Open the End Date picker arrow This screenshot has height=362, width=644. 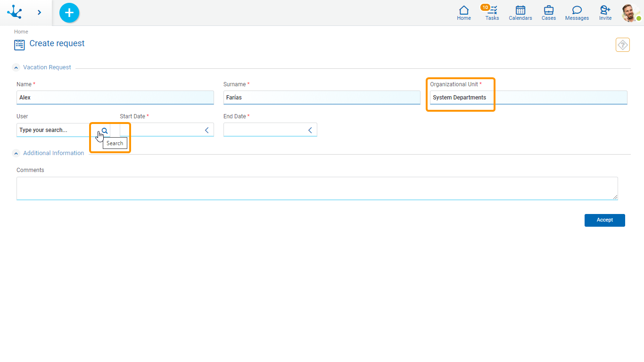(x=310, y=130)
